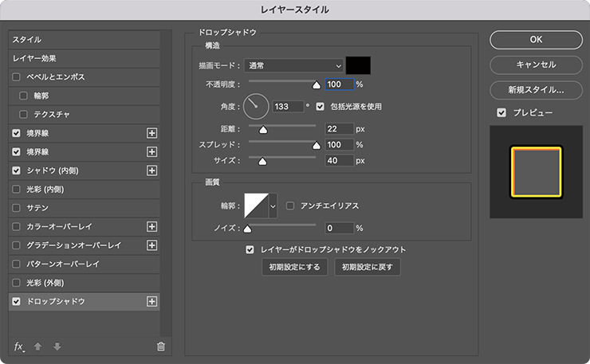Click the 新規スタイル... button
Image resolution: width=590 pixels, height=364 pixels.
point(537,90)
